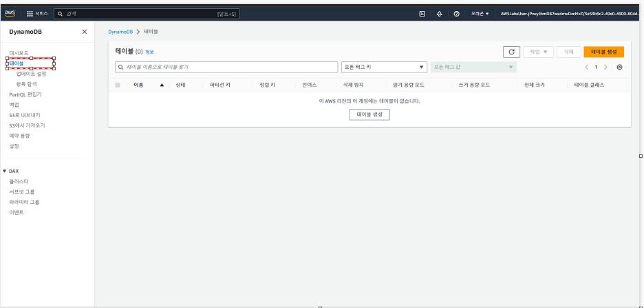Open the AWS console home logo
644x308 pixels.
[x=10, y=14]
